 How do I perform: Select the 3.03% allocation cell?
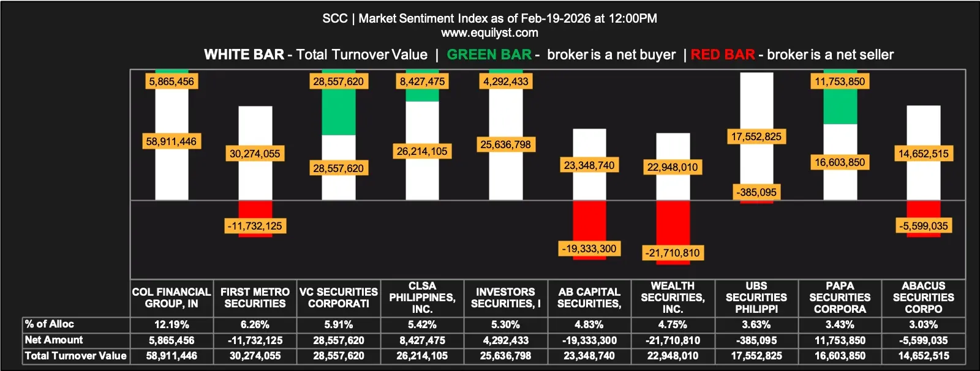pos(923,324)
